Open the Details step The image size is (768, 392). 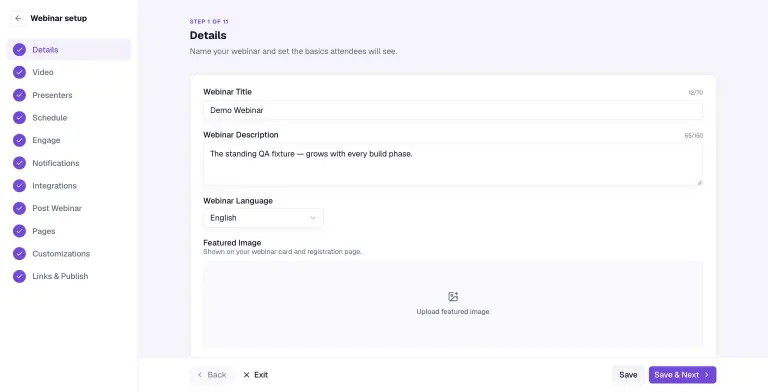click(x=69, y=49)
